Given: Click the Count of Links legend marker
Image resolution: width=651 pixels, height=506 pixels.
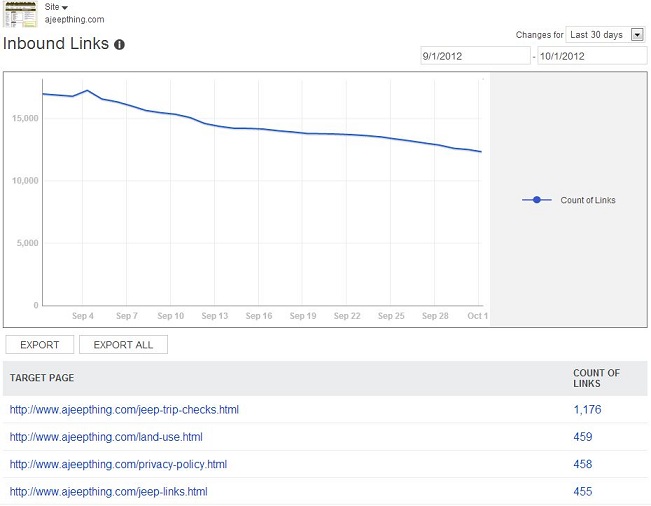Looking at the screenshot, I should 538,200.
